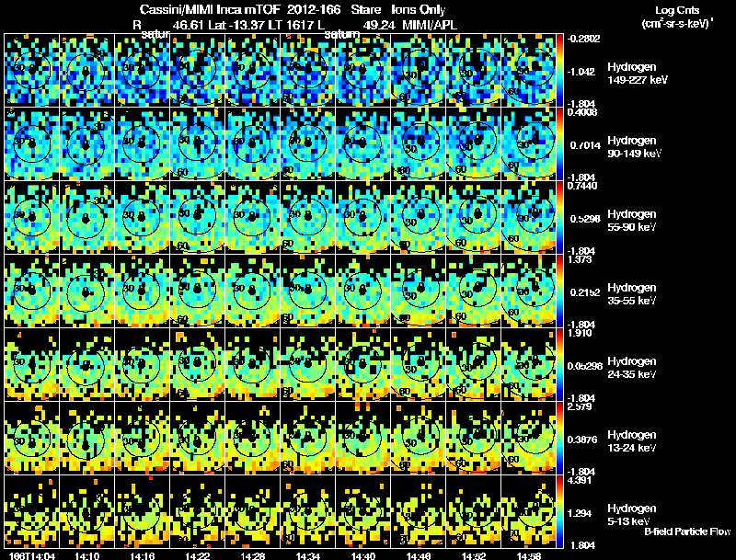Click the time axis label '14:46'
The image size is (736, 560).
click(418, 556)
